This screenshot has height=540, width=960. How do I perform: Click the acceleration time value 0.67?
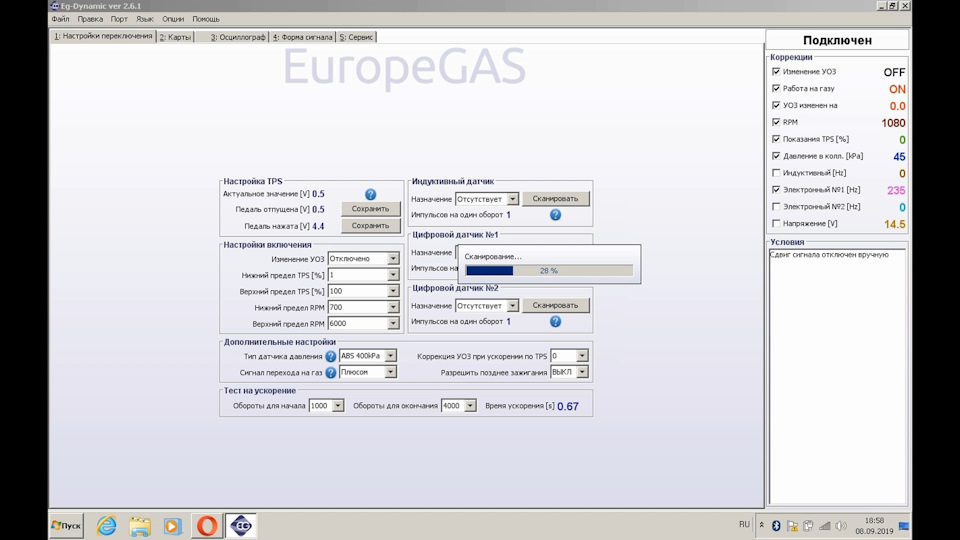[568, 407]
